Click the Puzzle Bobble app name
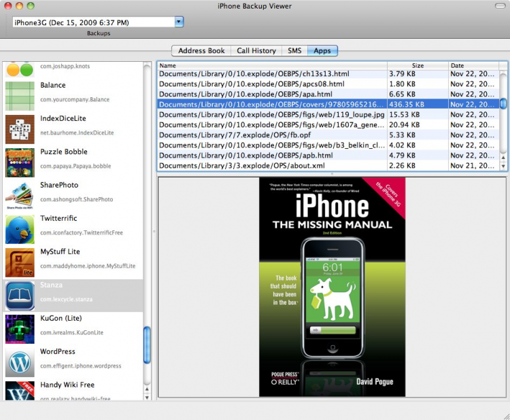The height and width of the screenshot is (420, 510). tap(64, 152)
